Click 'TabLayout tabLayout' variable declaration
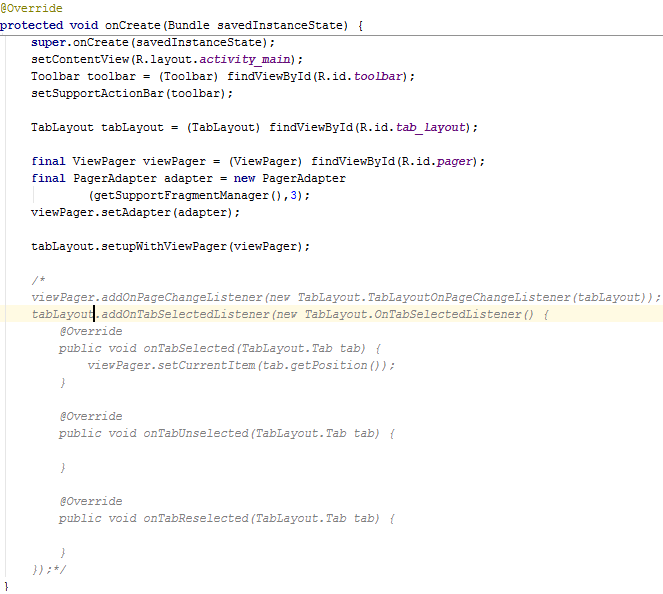Screen dimensions: 663x594 97,127
